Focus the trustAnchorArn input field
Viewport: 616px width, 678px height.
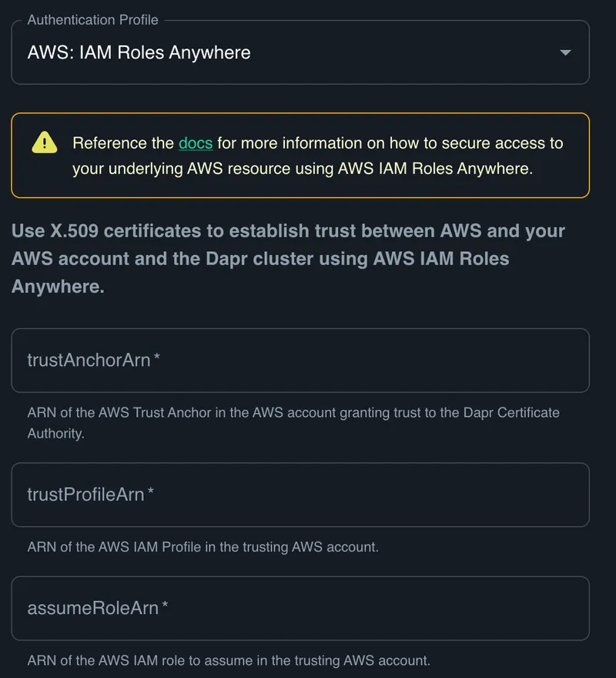pos(300,361)
